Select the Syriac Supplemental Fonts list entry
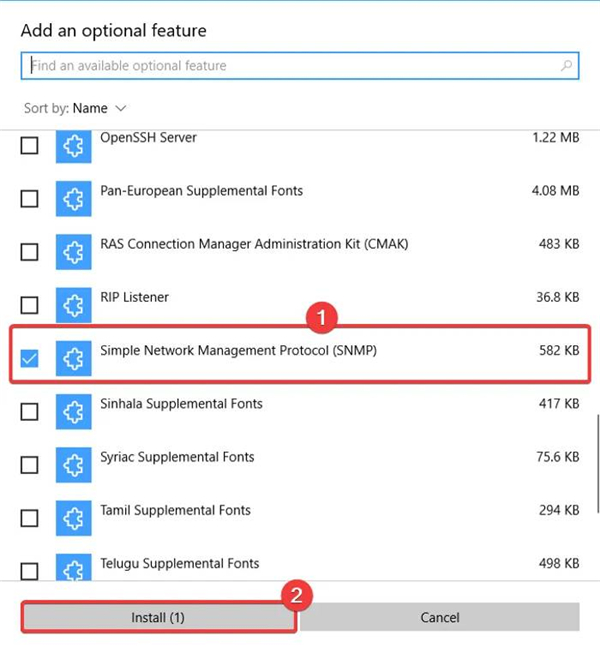The width and height of the screenshot is (600, 647). click(177, 457)
